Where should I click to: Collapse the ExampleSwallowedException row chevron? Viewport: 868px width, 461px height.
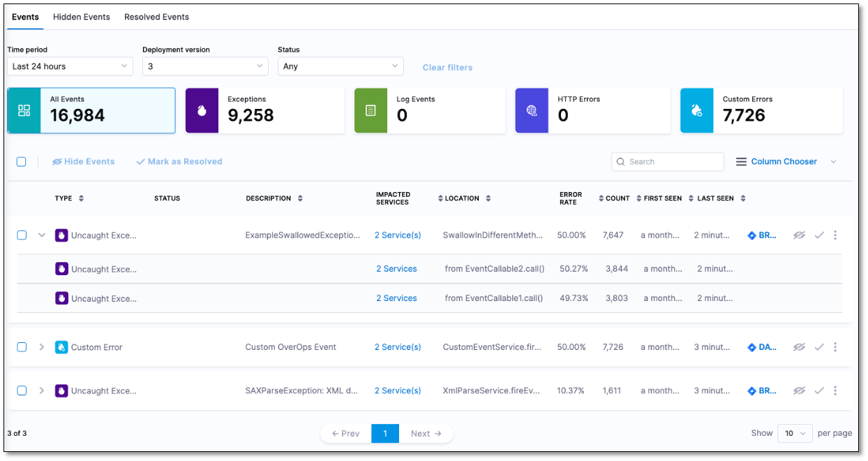point(42,235)
